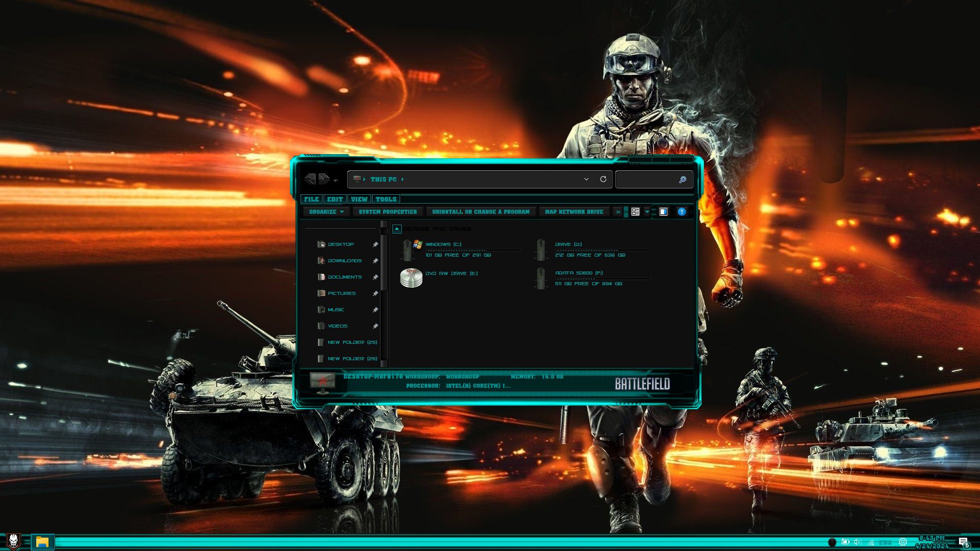The image size is (980, 551).
Task: Open the ADATA SD600 (F:) drive
Action: coord(592,278)
